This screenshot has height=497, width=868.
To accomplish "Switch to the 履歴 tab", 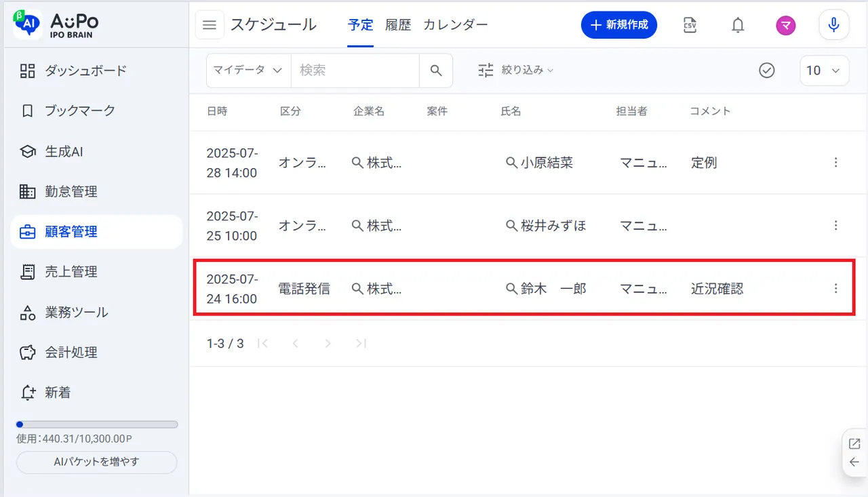I will tap(398, 25).
